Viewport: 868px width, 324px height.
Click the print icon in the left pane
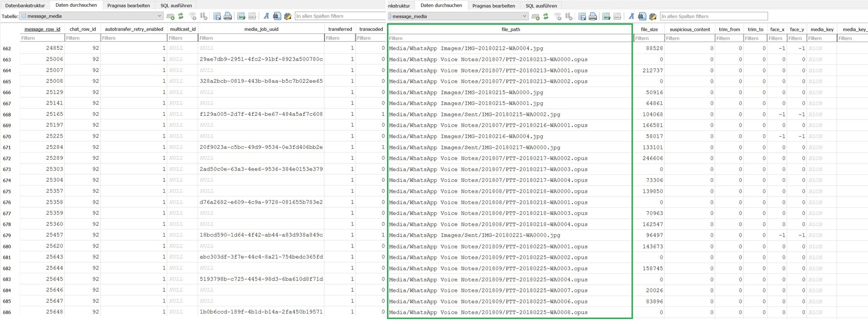(x=228, y=16)
